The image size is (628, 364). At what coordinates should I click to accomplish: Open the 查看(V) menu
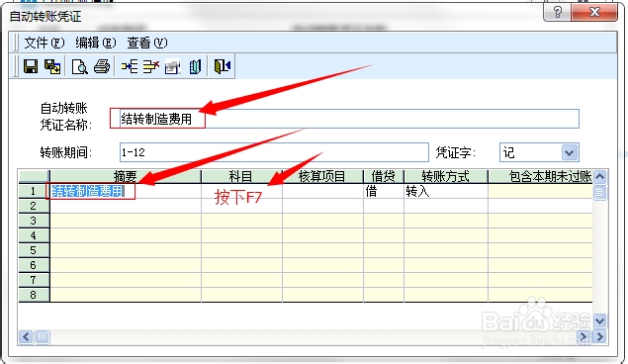[x=147, y=43]
